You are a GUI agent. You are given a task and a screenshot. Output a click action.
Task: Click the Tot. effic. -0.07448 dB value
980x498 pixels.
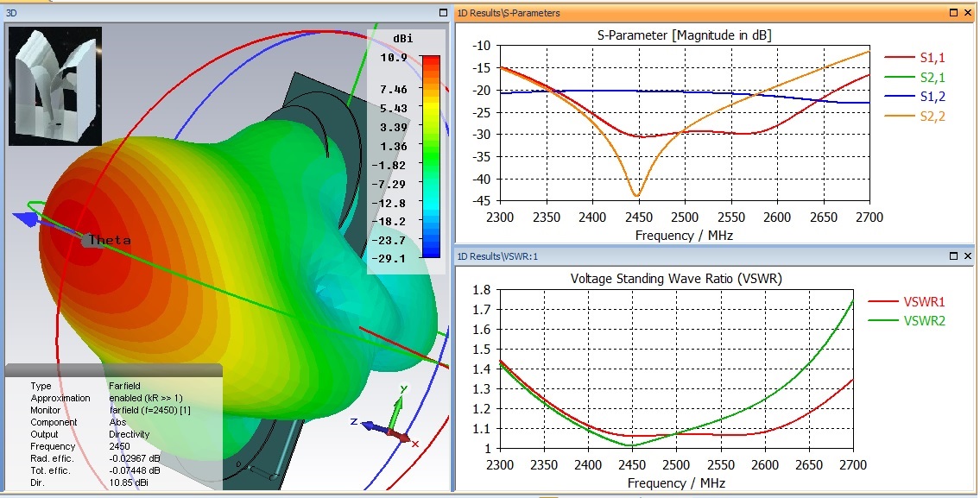tap(135, 470)
